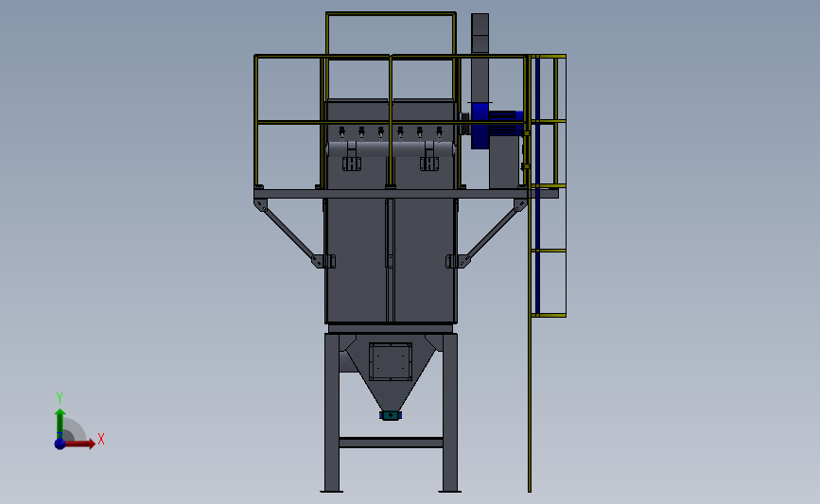Image resolution: width=820 pixels, height=504 pixels.
Task: Select the right lower panel of filter housing
Action: (424, 260)
